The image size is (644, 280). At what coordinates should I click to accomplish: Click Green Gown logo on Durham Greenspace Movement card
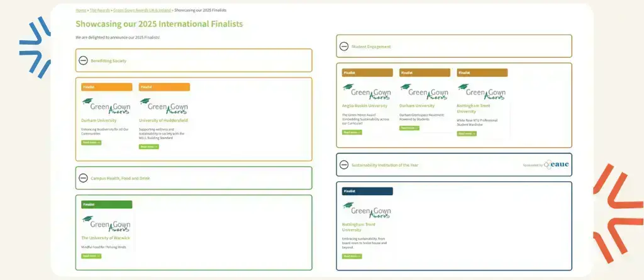425,92
